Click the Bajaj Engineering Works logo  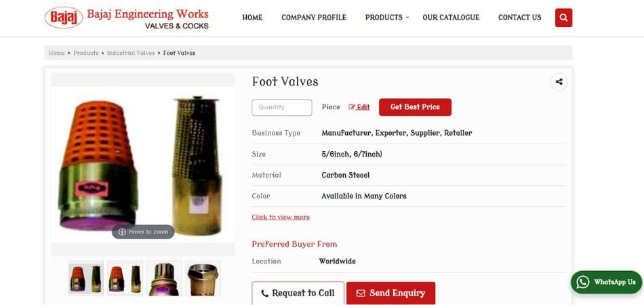(x=127, y=18)
